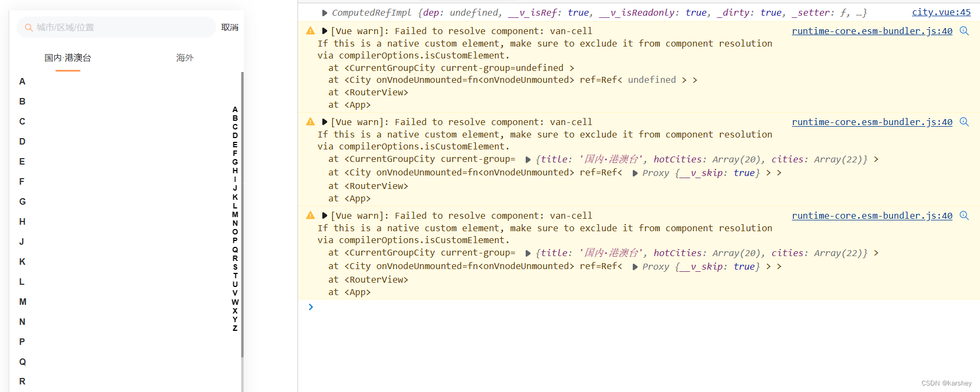980x392 pixels.
Task: Jump to letter W in index bar
Action: 235,302
